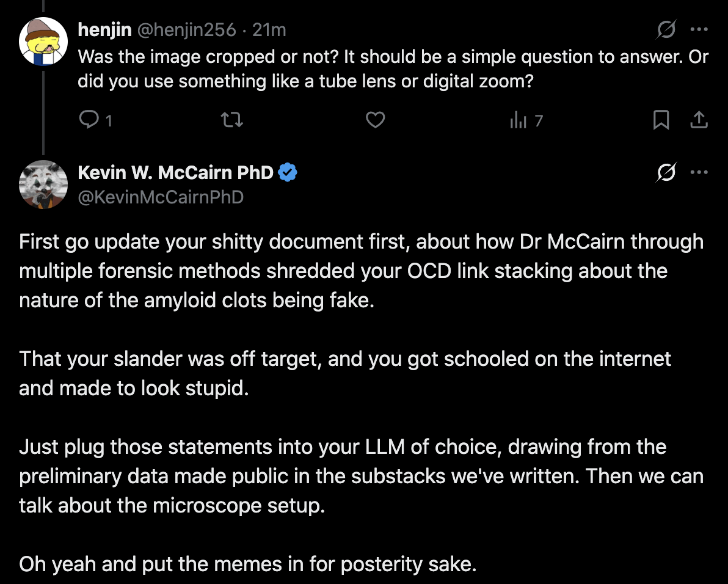Share henjin's post
728x584 pixels.
coord(699,120)
